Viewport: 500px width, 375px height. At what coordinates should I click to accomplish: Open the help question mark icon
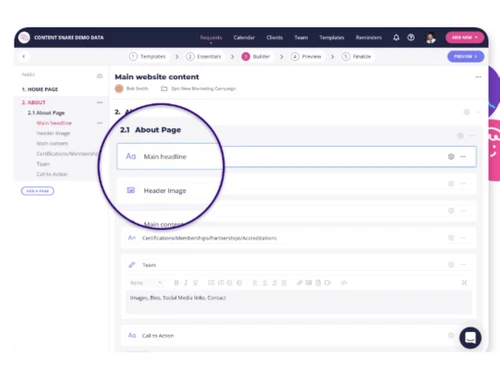coord(411,38)
